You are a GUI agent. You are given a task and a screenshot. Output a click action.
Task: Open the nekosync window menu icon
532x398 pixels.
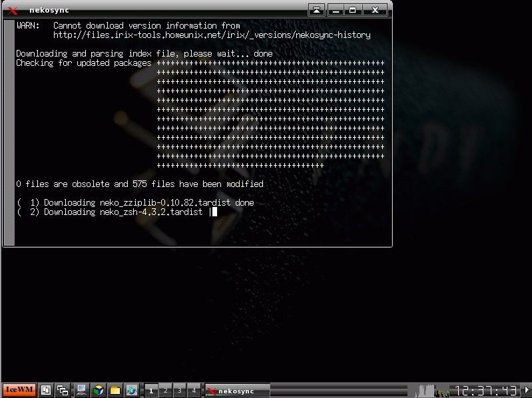tap(12, 10)
